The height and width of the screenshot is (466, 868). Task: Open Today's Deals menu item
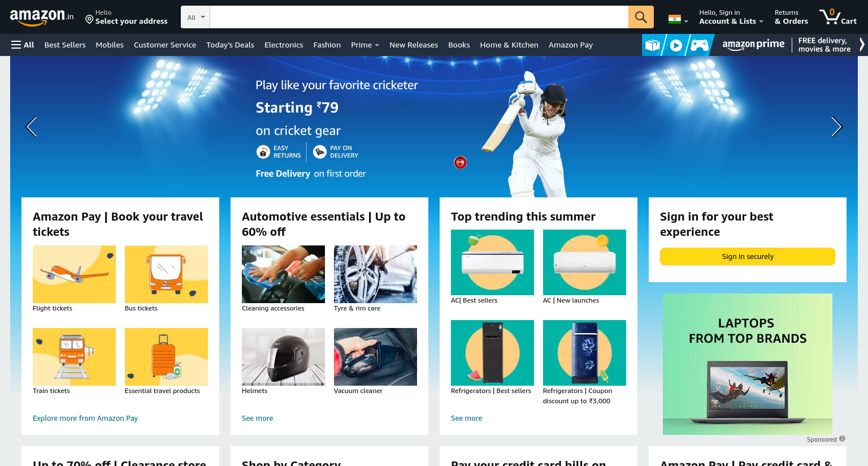tap(230, 45)
